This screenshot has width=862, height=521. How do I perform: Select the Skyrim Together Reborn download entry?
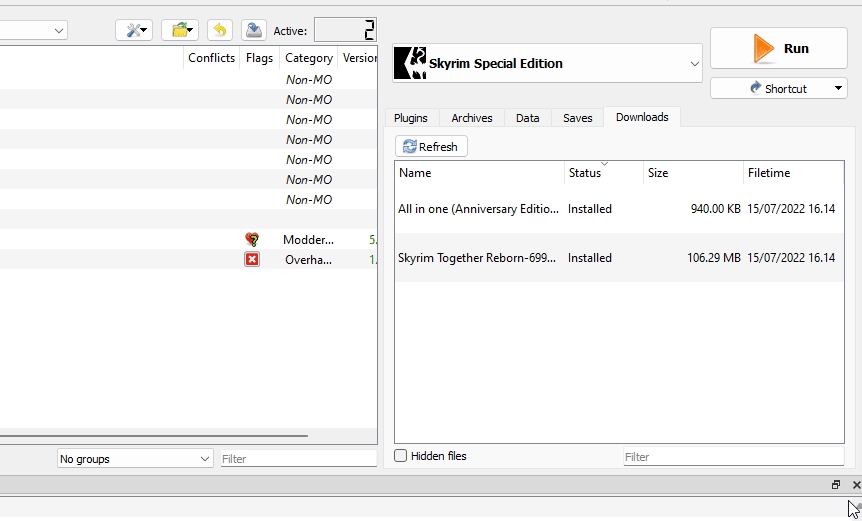(478, 258)
